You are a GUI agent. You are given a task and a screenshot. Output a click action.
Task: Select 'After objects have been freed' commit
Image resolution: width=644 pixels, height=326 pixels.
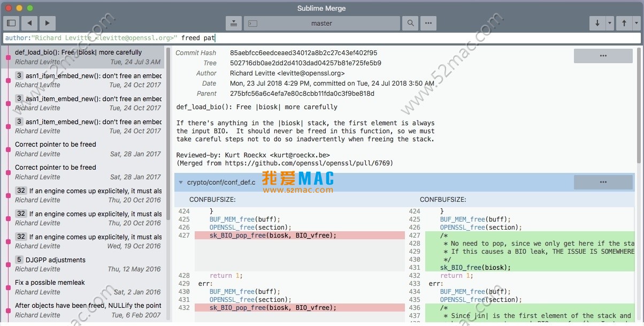[x=82, y=310]
